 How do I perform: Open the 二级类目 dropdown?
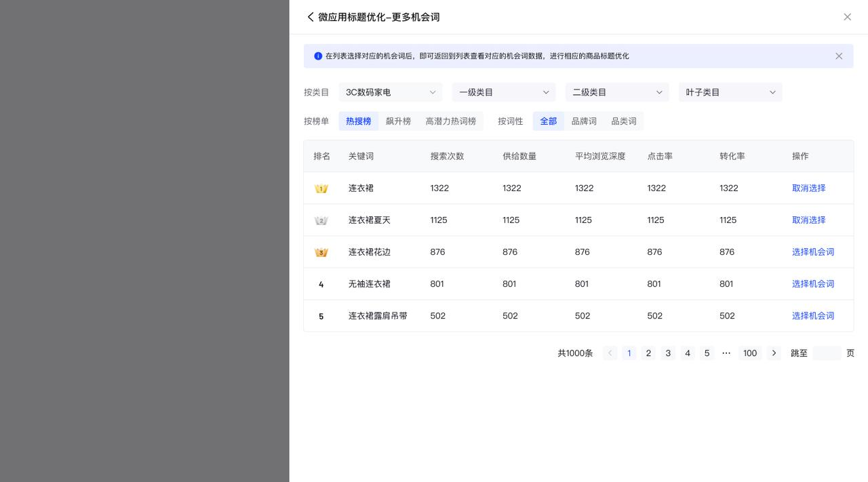pos(616,92)
